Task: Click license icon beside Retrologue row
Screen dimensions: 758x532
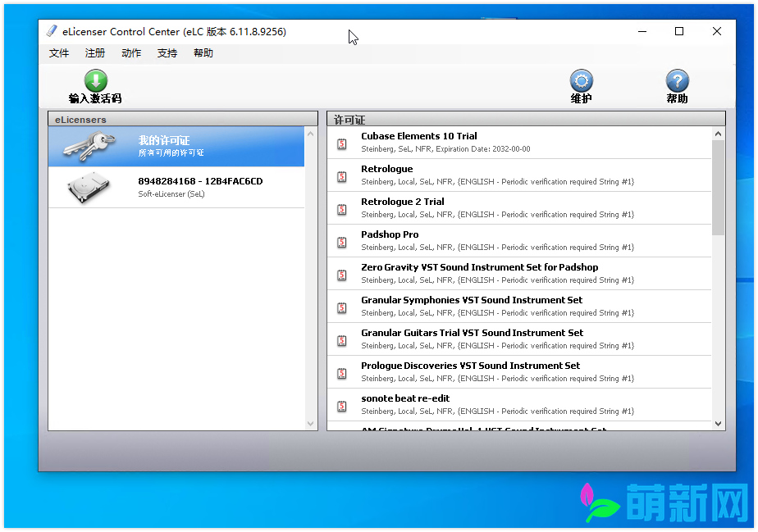Action: pyautogui.click(x=342, y=176)
